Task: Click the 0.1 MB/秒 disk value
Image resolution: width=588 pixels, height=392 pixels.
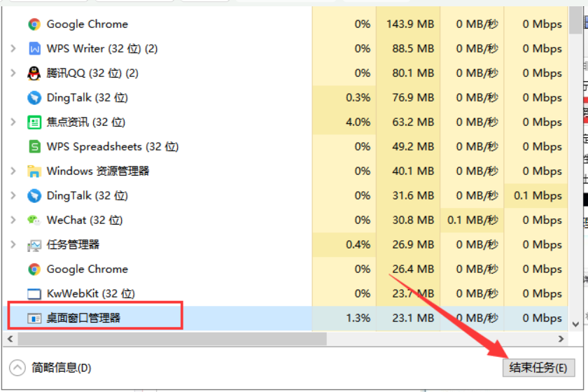Action: pos(472,220)
